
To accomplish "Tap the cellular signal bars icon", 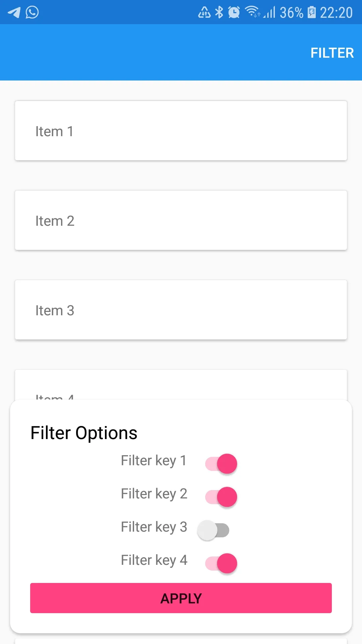I will click(x=269, y=12).
